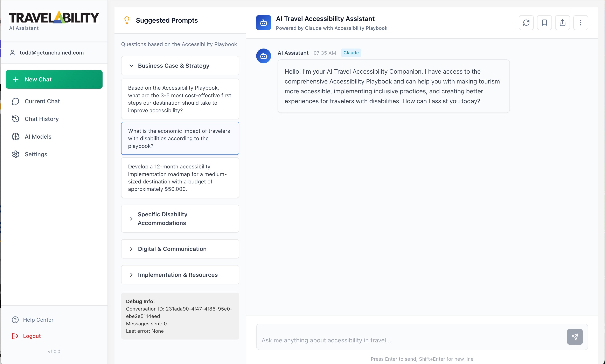This screenshot has height=364, width=605.
Task: Open the Help Center link
Action: (x=38, y=320)
